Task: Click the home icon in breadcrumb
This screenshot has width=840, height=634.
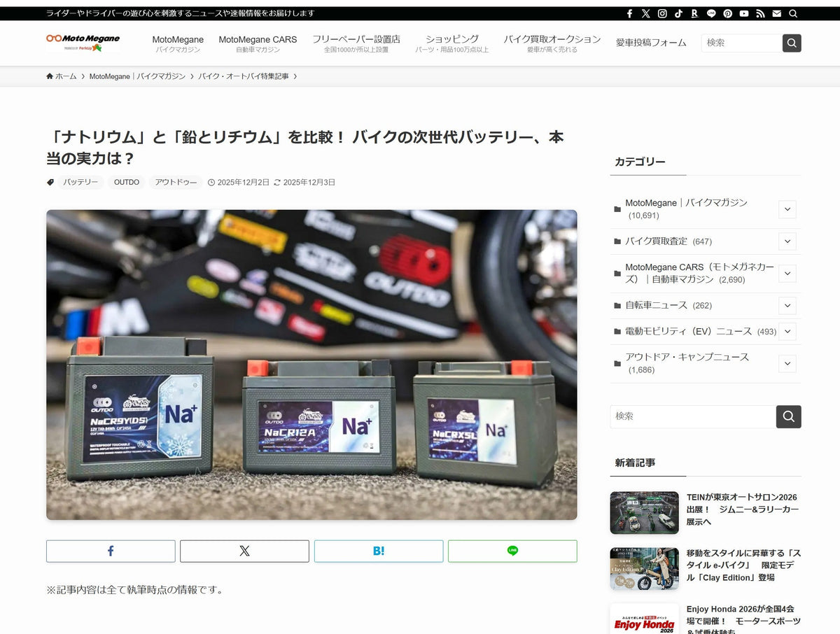Action: point(50,76)
